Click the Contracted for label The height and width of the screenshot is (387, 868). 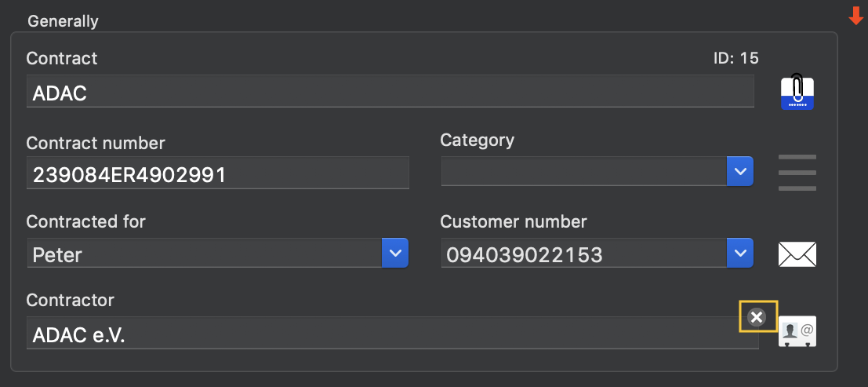click(85, 222)
